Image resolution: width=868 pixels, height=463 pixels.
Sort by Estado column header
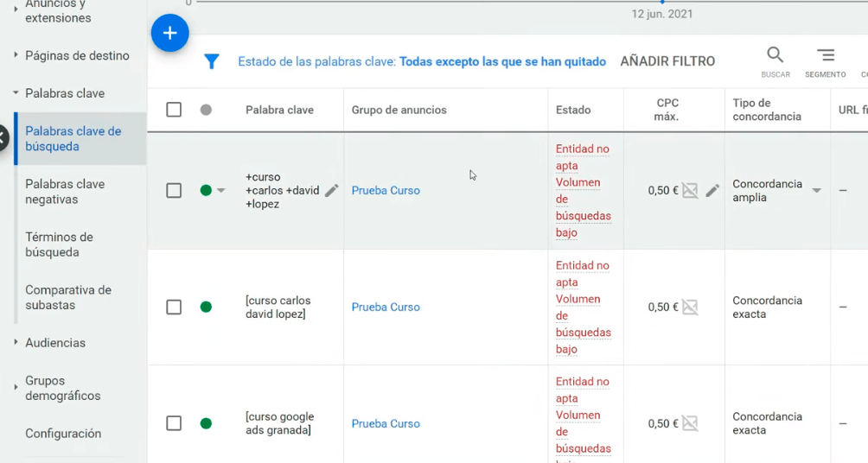pyautogui.click(x=573, y=110)
